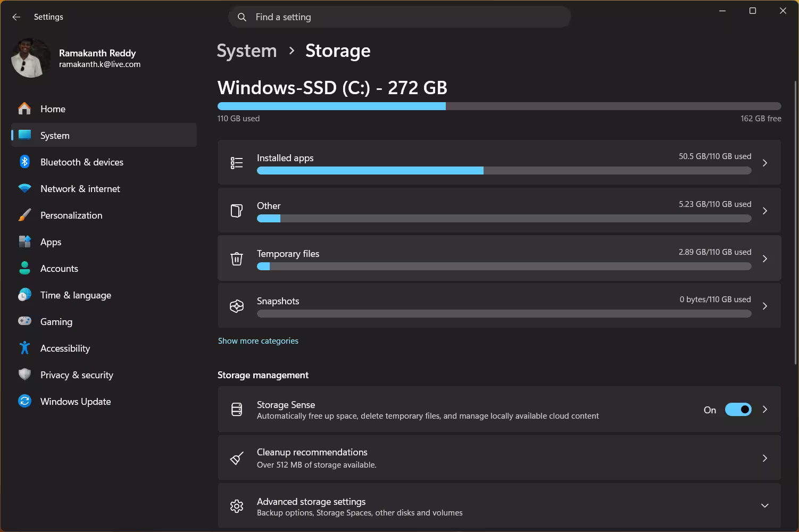Viewport: 799px width, 532px height.
Task: Click the Installed apps list icon
Action: coord(237,163)
